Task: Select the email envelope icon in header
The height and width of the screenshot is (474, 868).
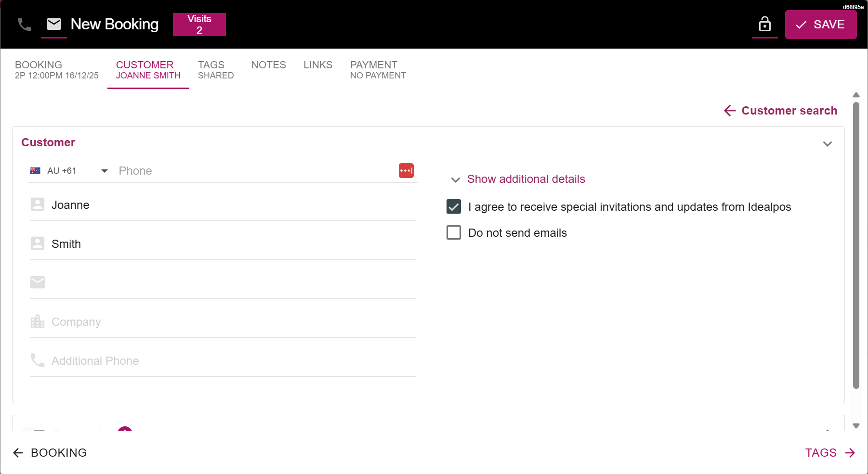Action: [54, 24]
